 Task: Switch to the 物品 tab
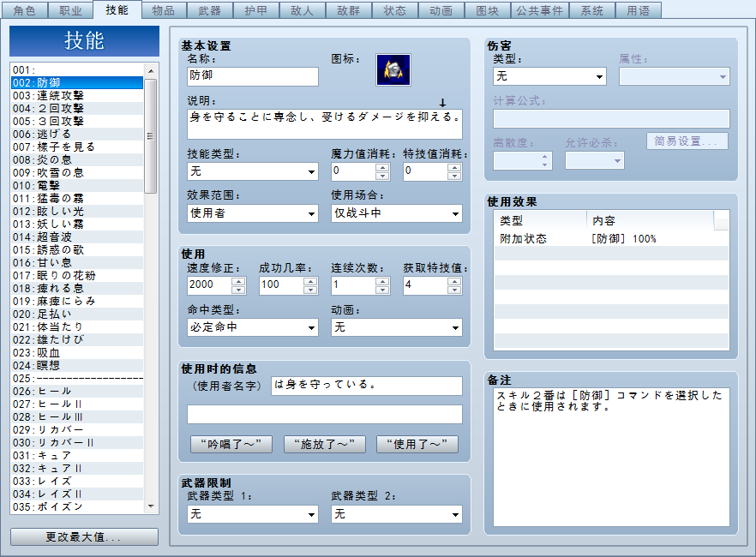coord(163,10)
